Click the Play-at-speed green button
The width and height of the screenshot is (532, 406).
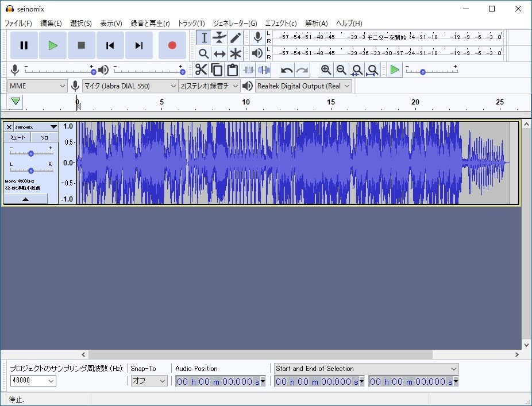(x=395, y=70)
